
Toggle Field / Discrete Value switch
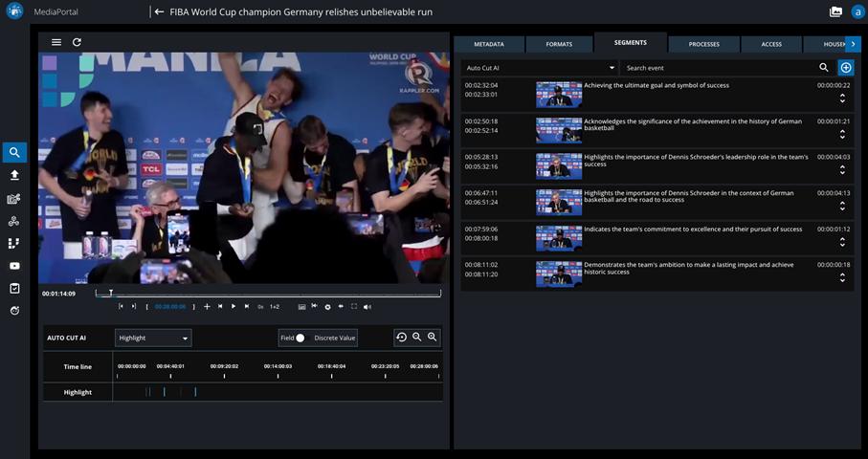[x=300, y=338]
